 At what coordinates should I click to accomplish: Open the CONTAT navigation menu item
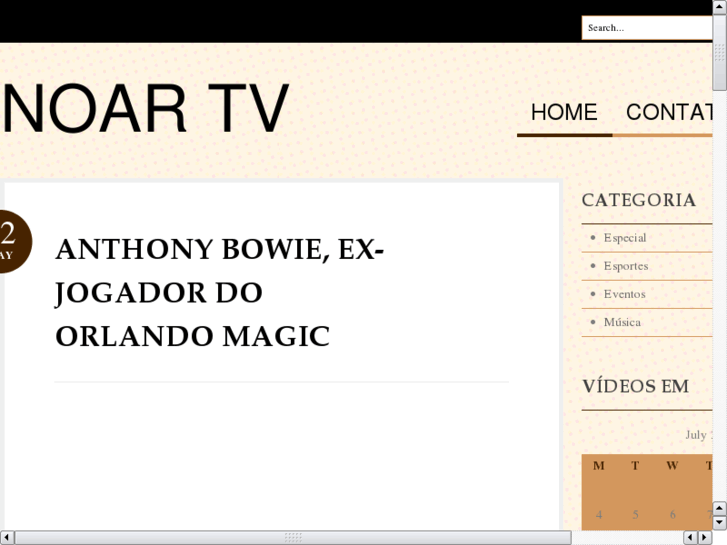click(x=669, y=112)
